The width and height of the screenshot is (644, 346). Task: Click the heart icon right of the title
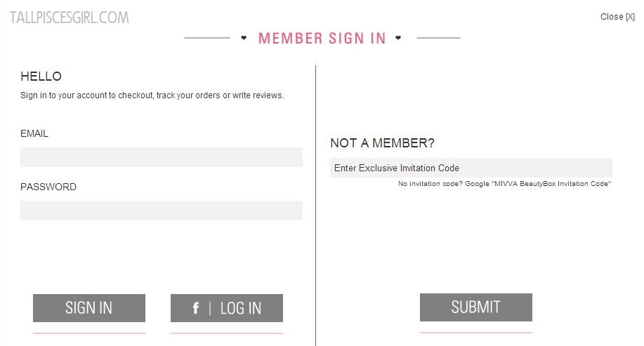click(x=398, y=38)
